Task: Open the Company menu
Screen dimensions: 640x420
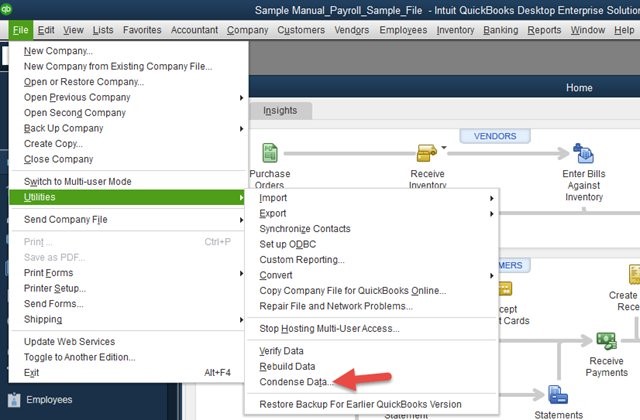Action: 247,30
